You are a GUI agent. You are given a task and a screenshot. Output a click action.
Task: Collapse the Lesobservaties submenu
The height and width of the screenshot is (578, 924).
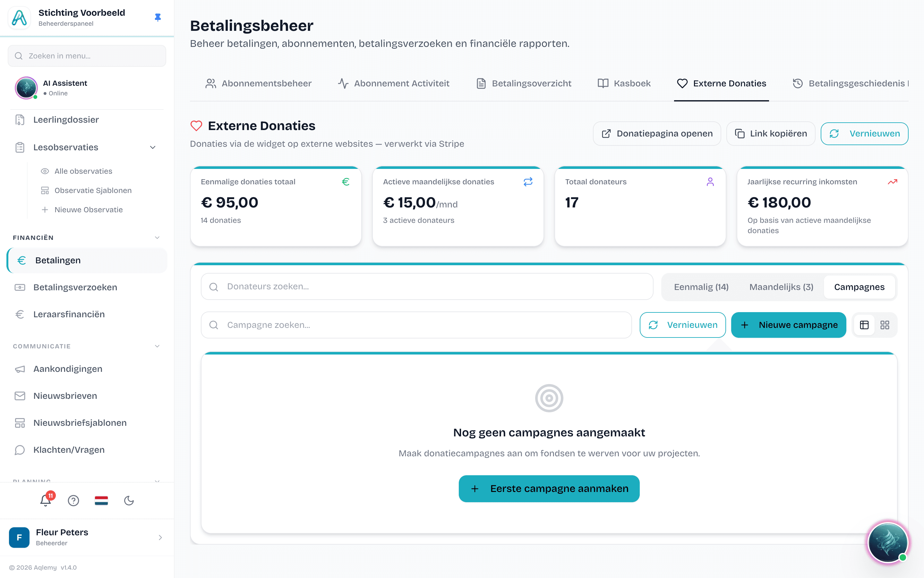[153, 147]
